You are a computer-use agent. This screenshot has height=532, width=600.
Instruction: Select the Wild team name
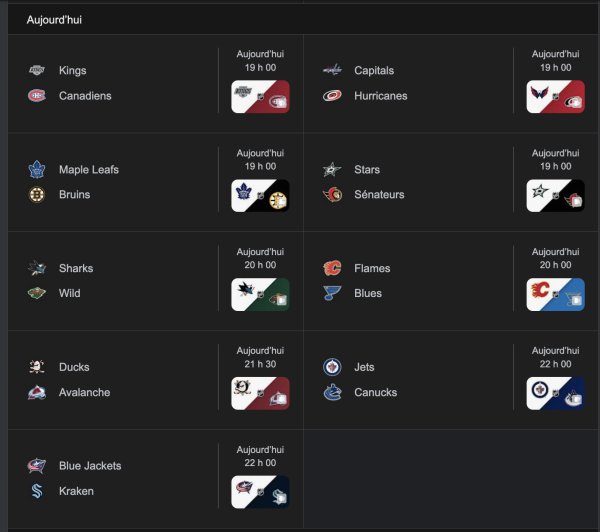(x=70, y=294)
